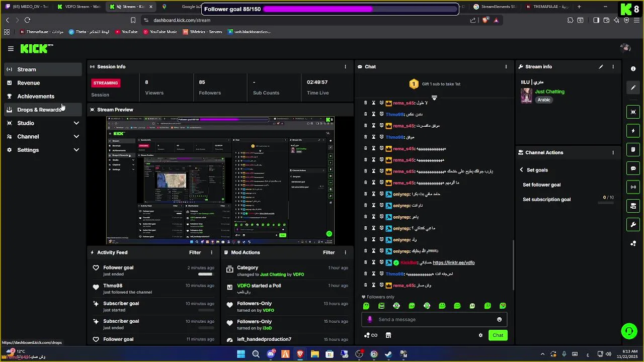Choose Set follower goal
The width and height of the screenshot is (644, 362).
(541, 185)
